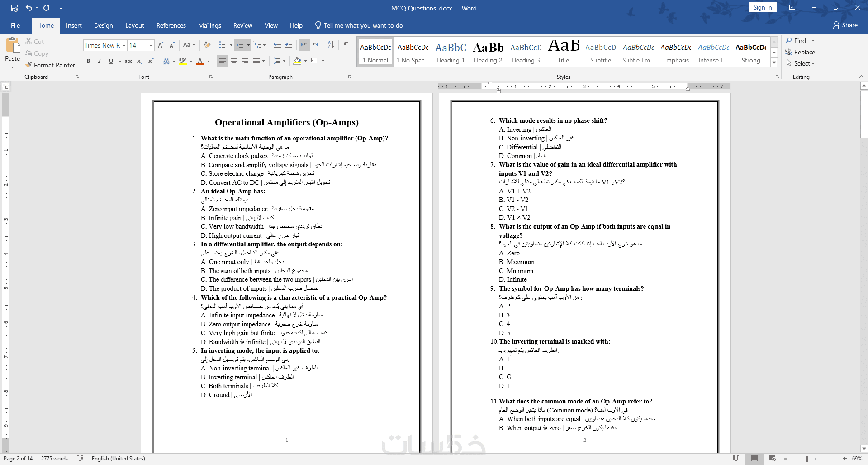Open the numbering library dropdown arrow

coord(248,45)
